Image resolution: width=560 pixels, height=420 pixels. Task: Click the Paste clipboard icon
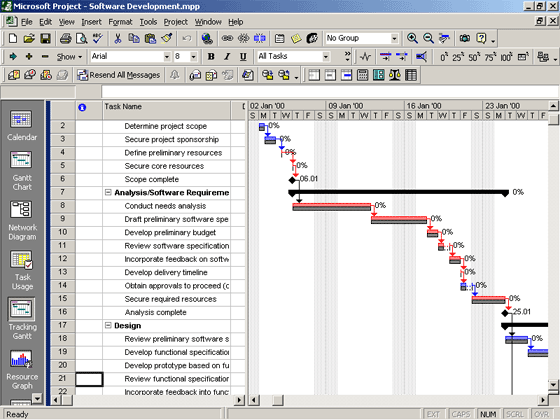pos(150,38)
